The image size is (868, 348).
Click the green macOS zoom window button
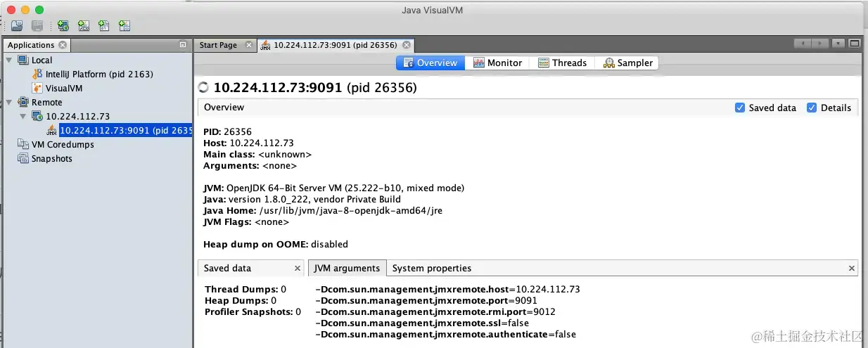pos(39,10)
